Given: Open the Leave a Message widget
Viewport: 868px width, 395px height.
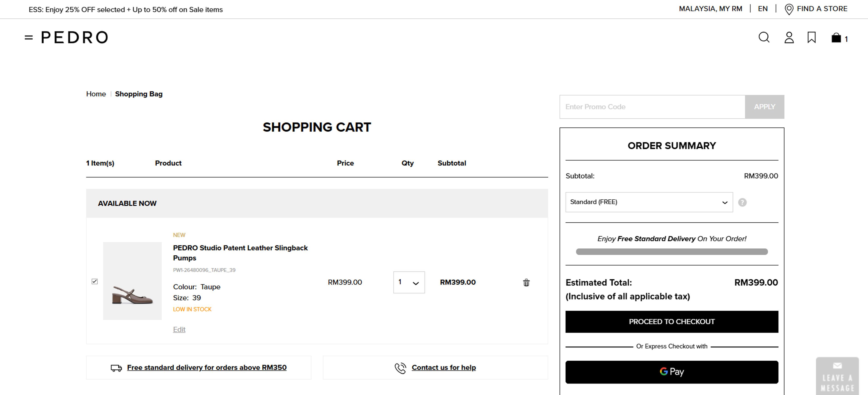Looking at the screenshot, I should (x=837, y=376).
